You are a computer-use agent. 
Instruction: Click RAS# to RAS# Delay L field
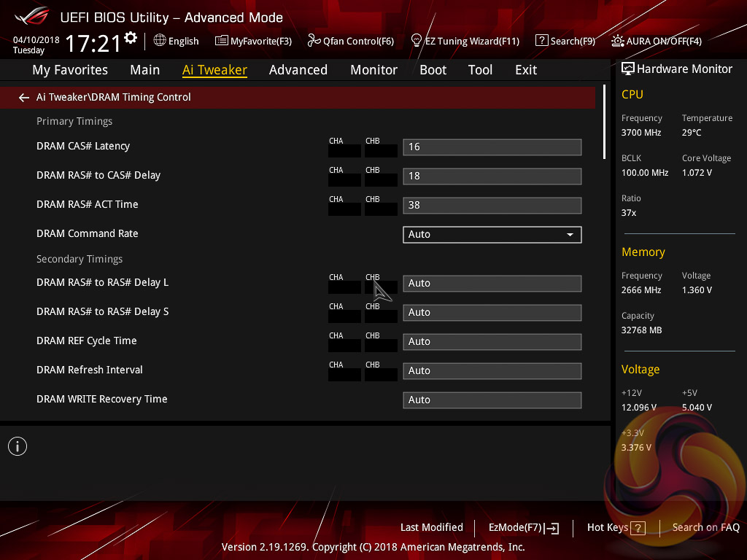click(492, 284)
